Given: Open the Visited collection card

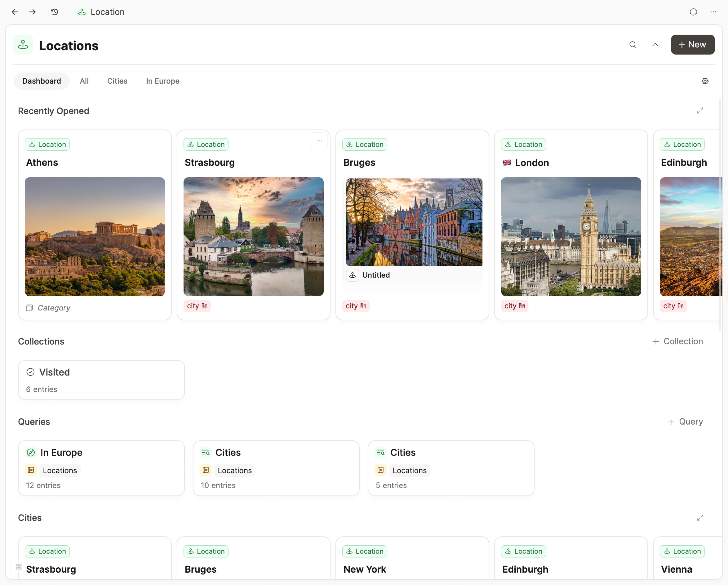Looking at the screenshot, I should coord(101,380).
